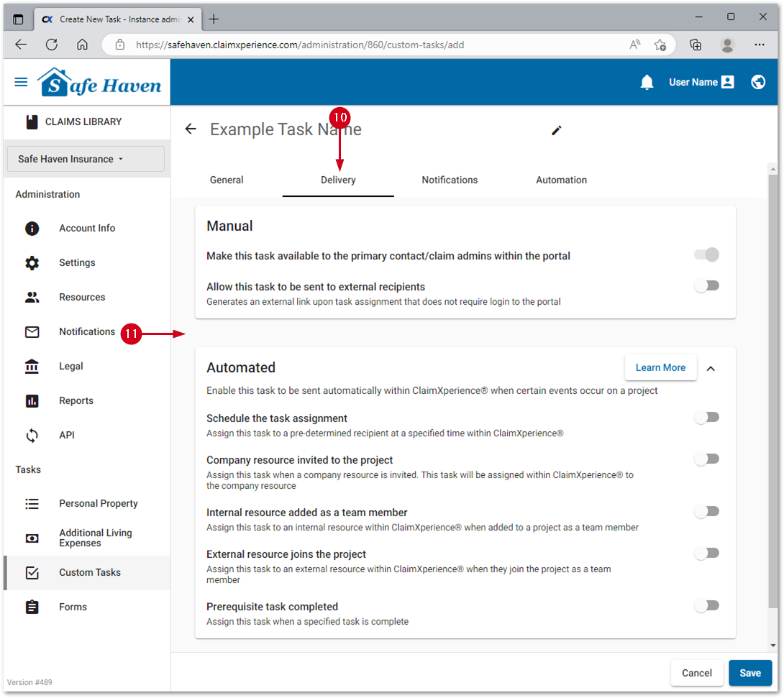Open Safe Haven Insurance dropdown
This screenshot has height=698, width=784.
tap(86, 159)
